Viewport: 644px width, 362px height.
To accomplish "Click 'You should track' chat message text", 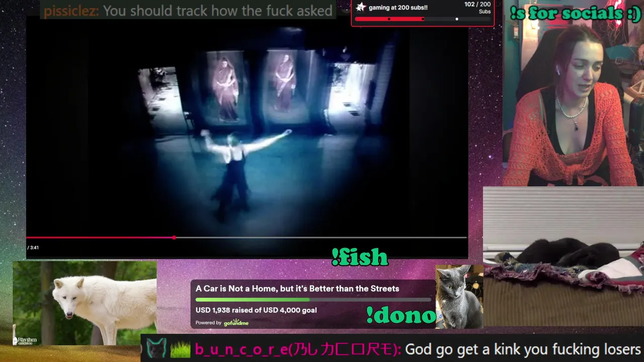I will pos(217,11).
